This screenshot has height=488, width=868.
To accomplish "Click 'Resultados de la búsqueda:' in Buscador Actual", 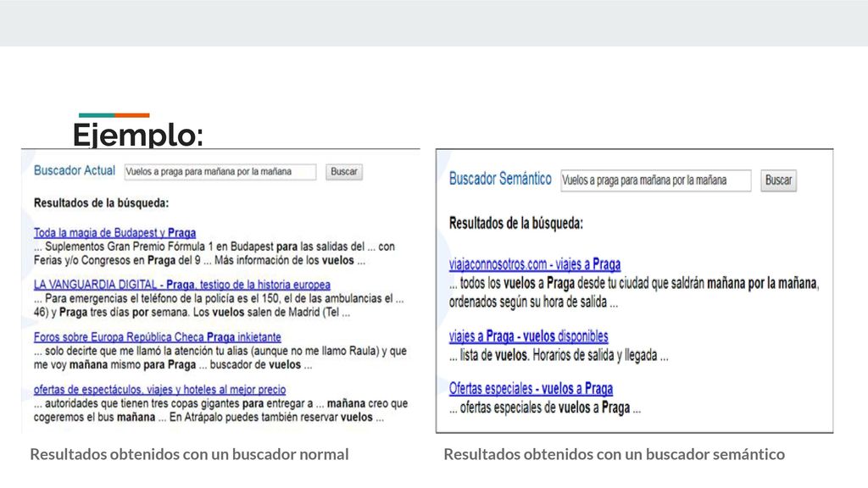I will [x=102, y=203].
